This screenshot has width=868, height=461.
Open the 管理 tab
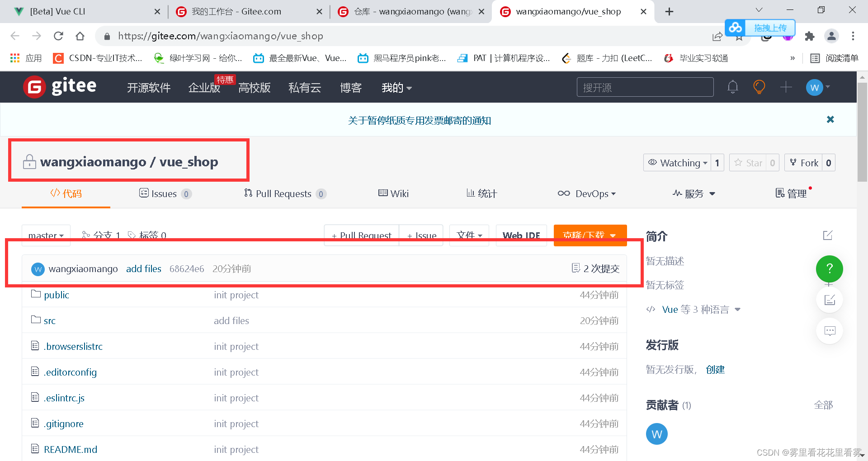pos(791,193)
